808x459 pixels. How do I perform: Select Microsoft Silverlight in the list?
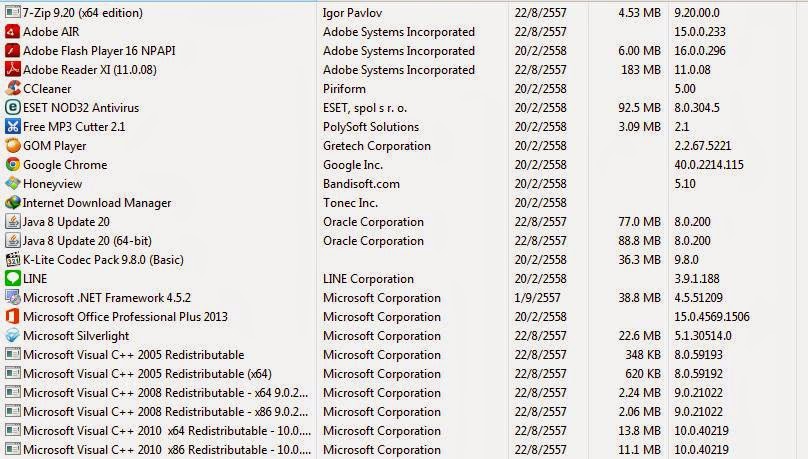[78, 336]
